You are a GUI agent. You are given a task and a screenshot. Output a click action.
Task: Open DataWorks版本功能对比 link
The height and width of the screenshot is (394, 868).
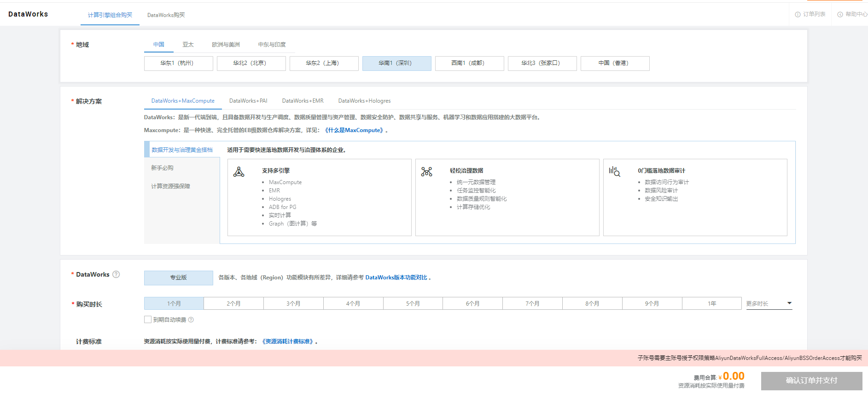coord(396,278)
